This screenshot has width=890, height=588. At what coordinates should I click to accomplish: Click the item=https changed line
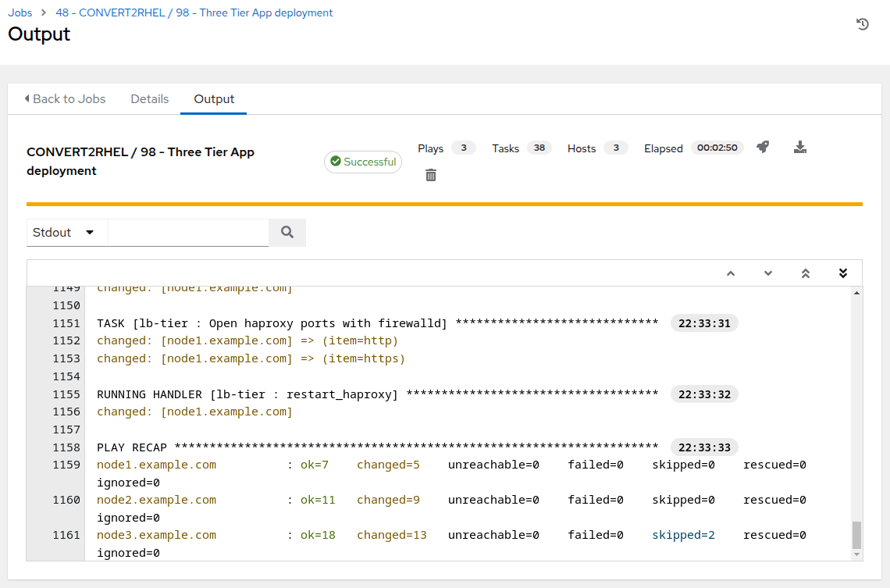click(x=251, y=358)
